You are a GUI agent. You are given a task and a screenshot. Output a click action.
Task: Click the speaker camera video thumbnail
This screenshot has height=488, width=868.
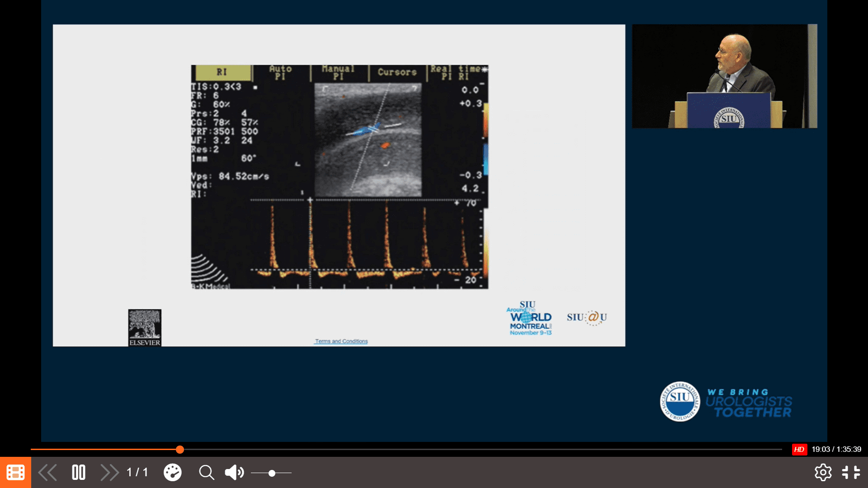724,76
